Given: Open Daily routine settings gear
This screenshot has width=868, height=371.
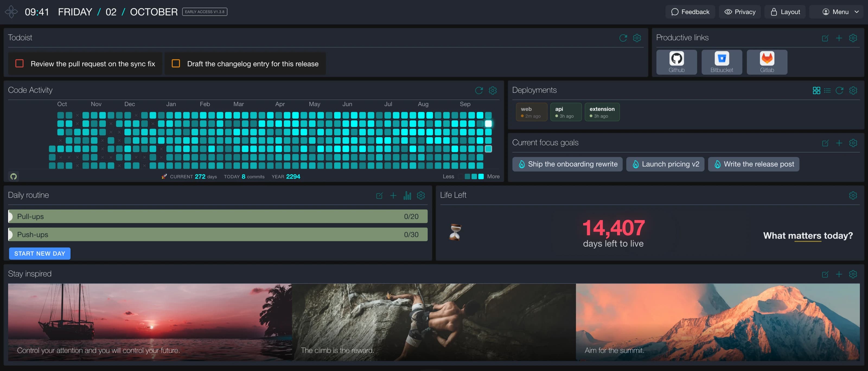Looking at the screenshot, I should [421, 196].
